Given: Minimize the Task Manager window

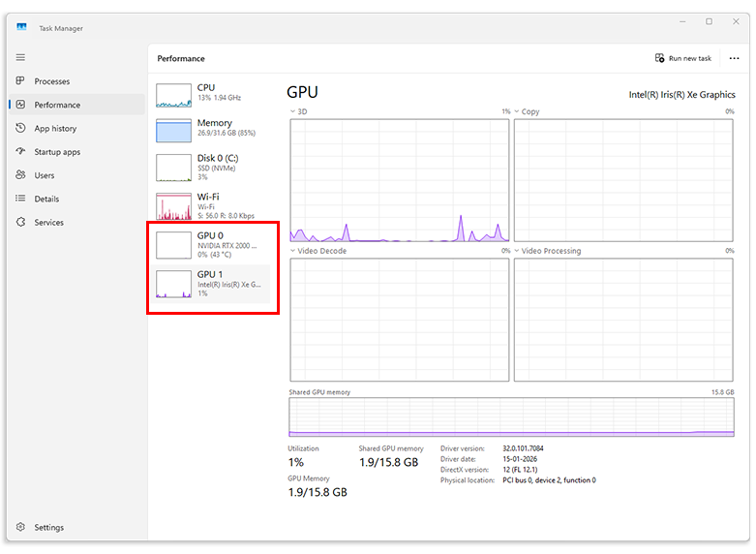Looking at the screenshot, I should tap(682, 21).
